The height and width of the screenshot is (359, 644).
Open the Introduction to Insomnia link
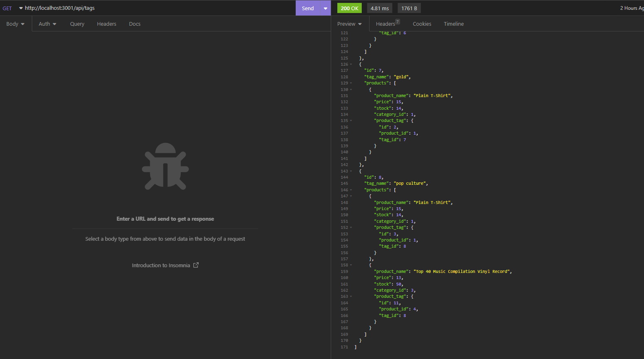click(165, 265)
